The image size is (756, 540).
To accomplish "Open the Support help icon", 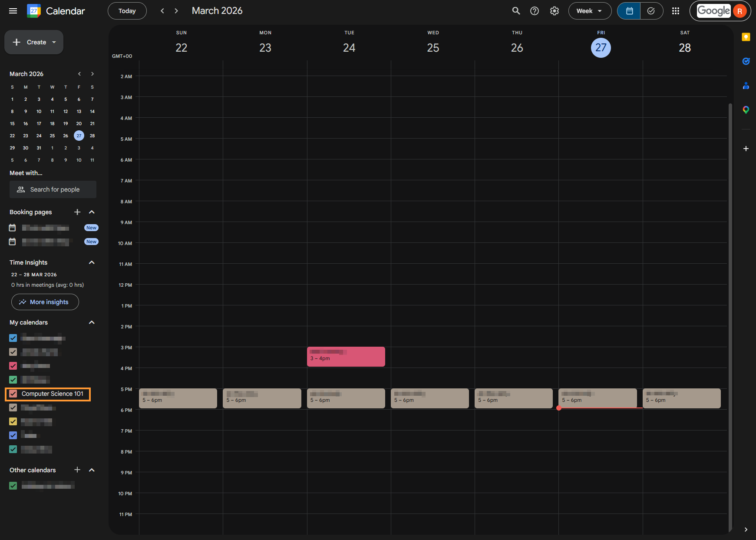I will pos(535,11).
